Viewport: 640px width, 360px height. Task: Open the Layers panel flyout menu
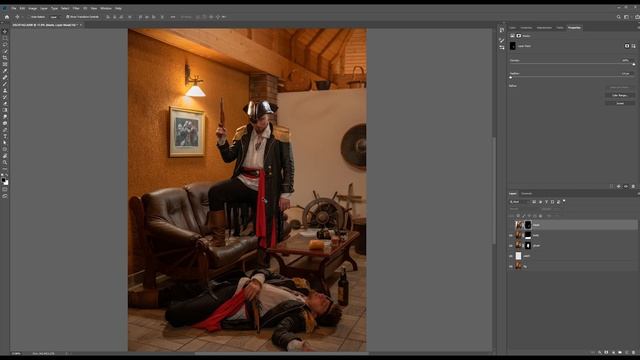638,193
